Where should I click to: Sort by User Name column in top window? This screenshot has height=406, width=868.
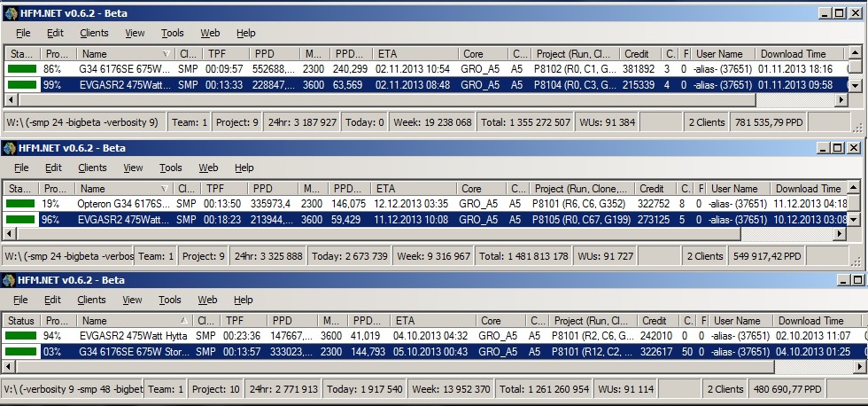[x=724, y=54]
